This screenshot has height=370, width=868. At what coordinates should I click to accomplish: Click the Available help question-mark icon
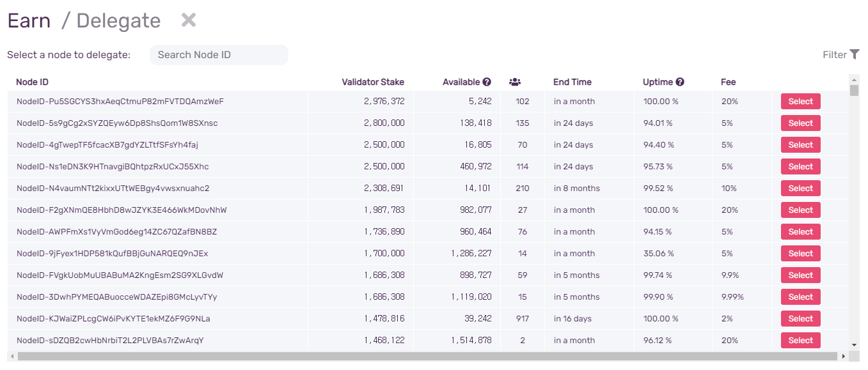click(487, 82)
